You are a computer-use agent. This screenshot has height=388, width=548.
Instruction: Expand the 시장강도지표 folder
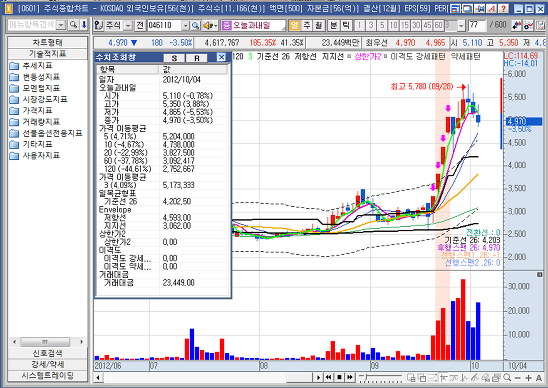38,99
